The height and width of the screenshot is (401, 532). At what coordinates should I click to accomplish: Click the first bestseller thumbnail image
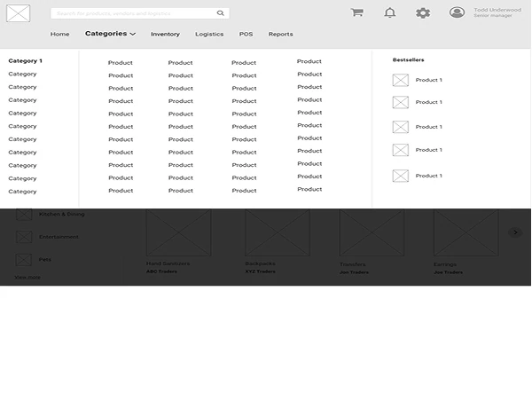pos(401,80)
